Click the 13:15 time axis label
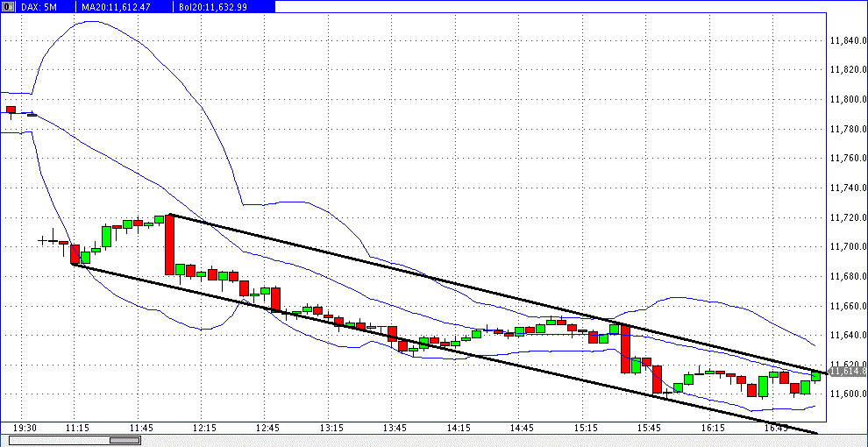This screenshot has width=868, height=447. [x=331, y=429]
